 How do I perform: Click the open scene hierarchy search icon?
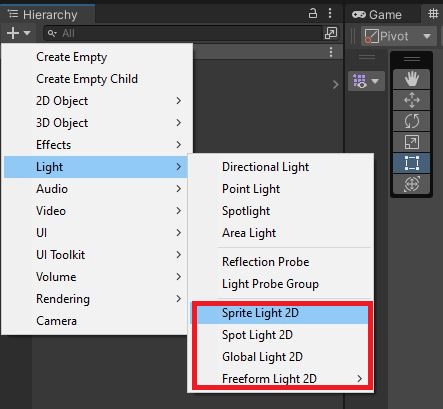pyautogui.click(x=331, y=33)
